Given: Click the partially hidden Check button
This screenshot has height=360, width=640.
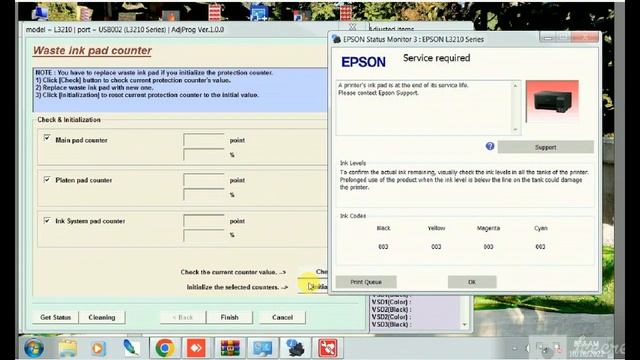Looking at the screenshot, I should point(313,271).
